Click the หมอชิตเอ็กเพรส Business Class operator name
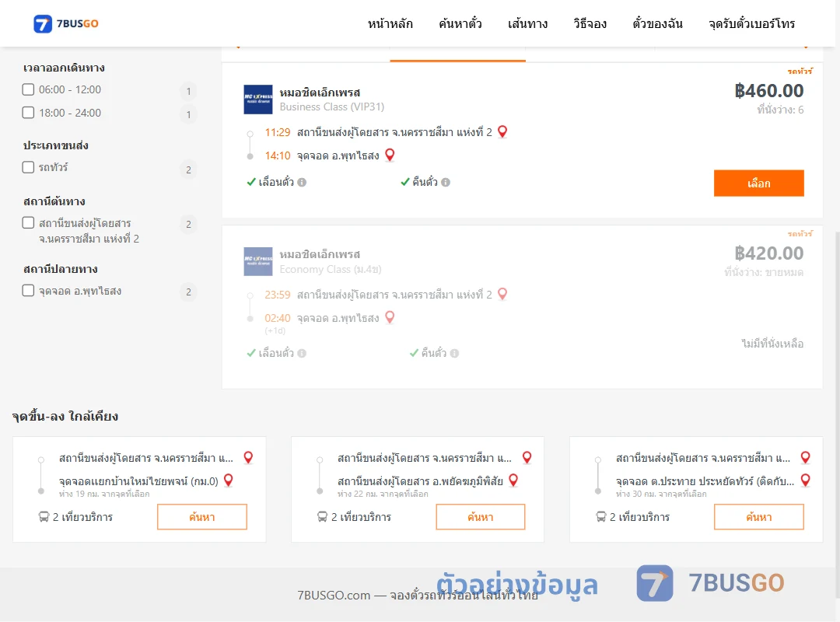Viewport: 840px width, 622px height. tap(320, 93)
